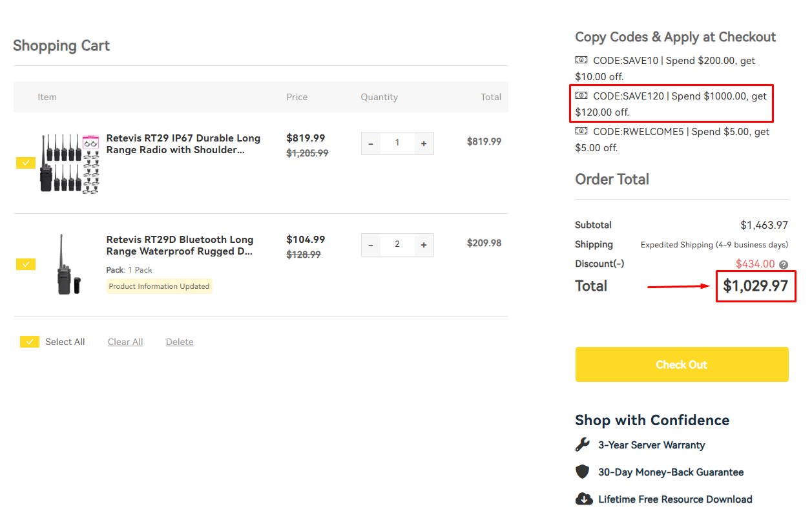Click the Lifetime Free Resource Download text

[x=675, y=499]
